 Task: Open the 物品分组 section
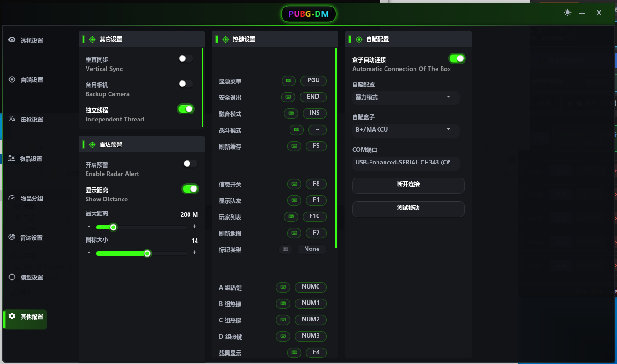click(x=26, y=198)
